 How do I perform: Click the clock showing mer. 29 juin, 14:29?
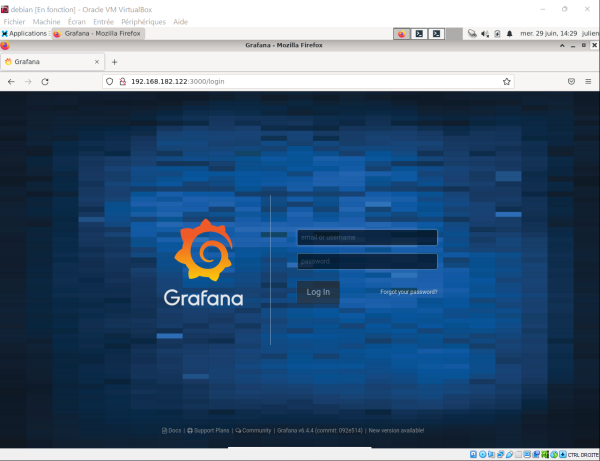click(x=548, y=34)
